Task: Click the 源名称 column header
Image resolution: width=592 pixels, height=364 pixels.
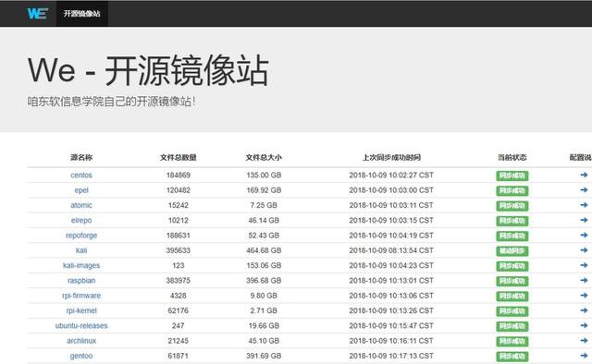Action: (x=81, y=157)
